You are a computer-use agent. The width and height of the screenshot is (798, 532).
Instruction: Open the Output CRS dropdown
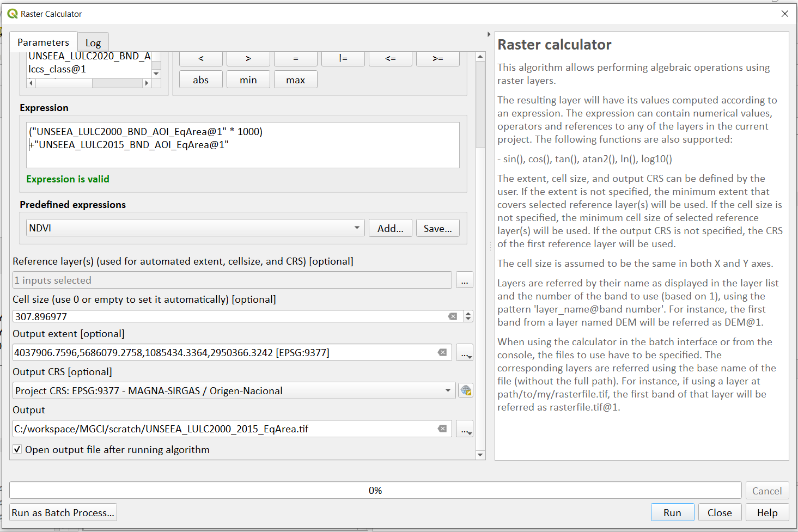[x=448, y=390]
